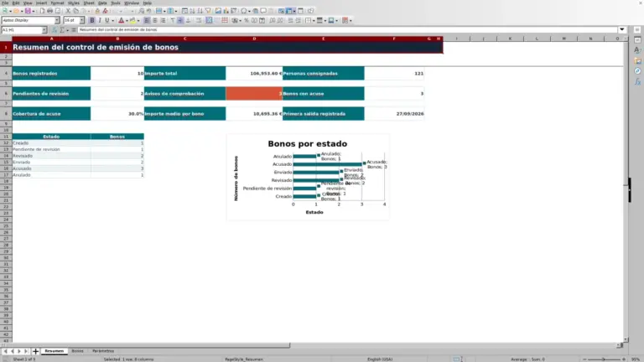Click the Insert Image icon

pos(218,11)
